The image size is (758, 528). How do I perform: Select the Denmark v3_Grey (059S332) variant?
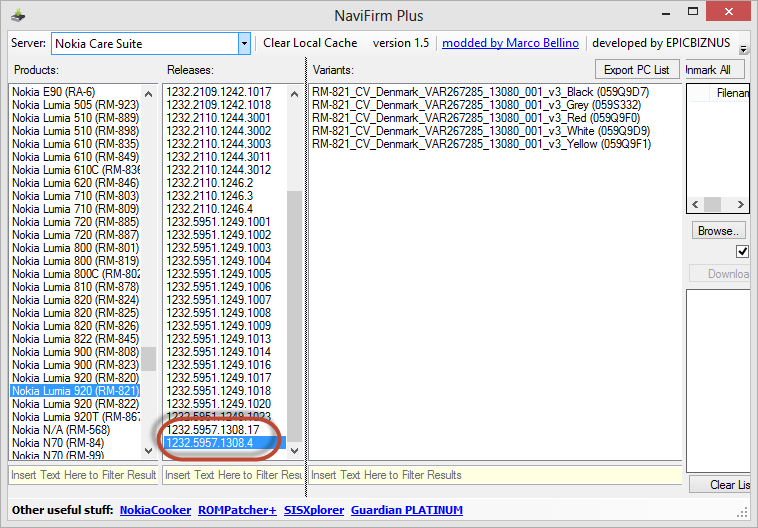click(x=477, y=105)
